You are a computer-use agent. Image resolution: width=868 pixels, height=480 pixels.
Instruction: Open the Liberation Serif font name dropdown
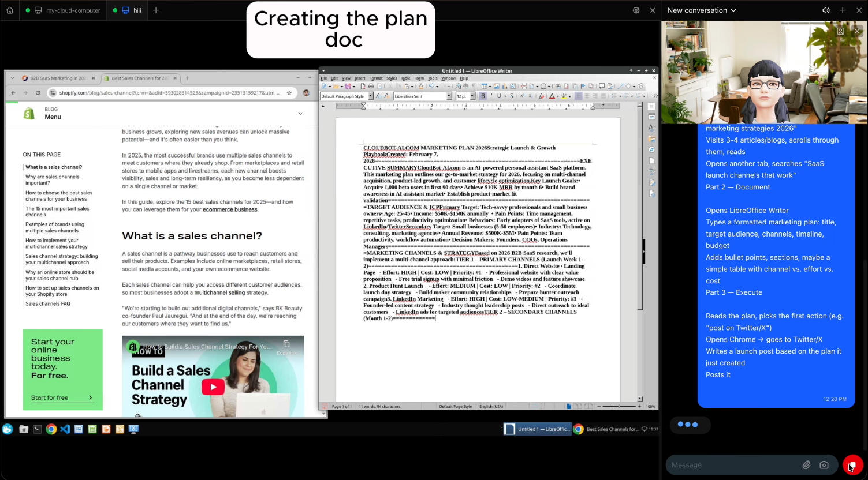pyautogui.click(x=449, y=96)
